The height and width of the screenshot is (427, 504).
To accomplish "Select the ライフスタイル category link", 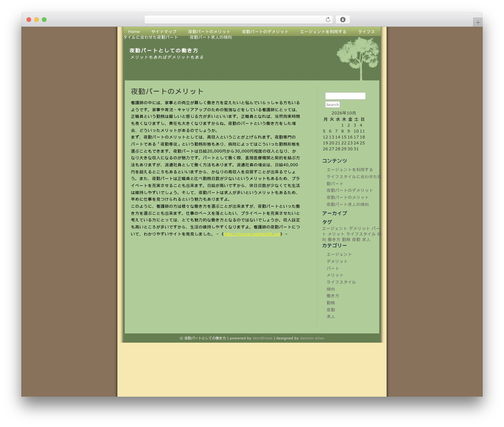I will click(341, 282).
